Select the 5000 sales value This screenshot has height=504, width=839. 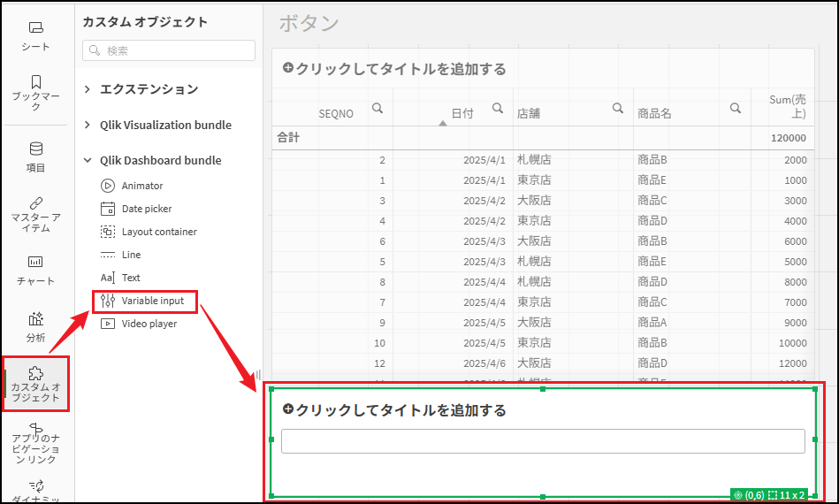[x=795, y=262]
